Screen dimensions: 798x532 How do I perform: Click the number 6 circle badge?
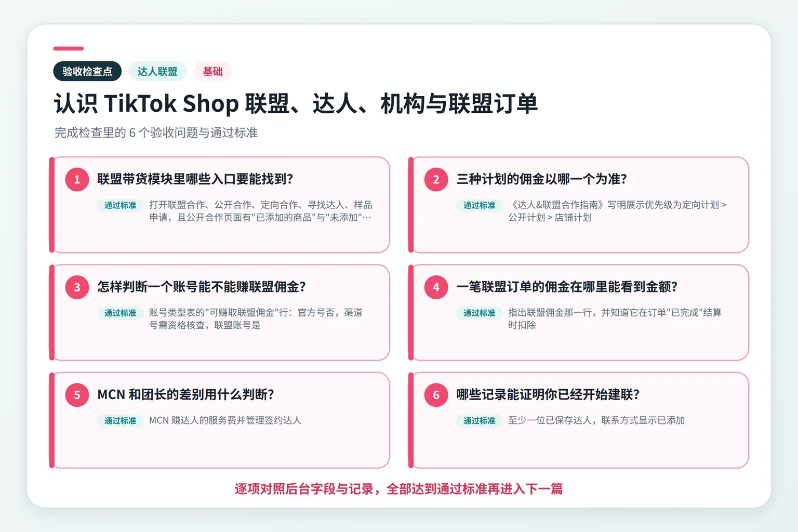(x=436, y=395)
